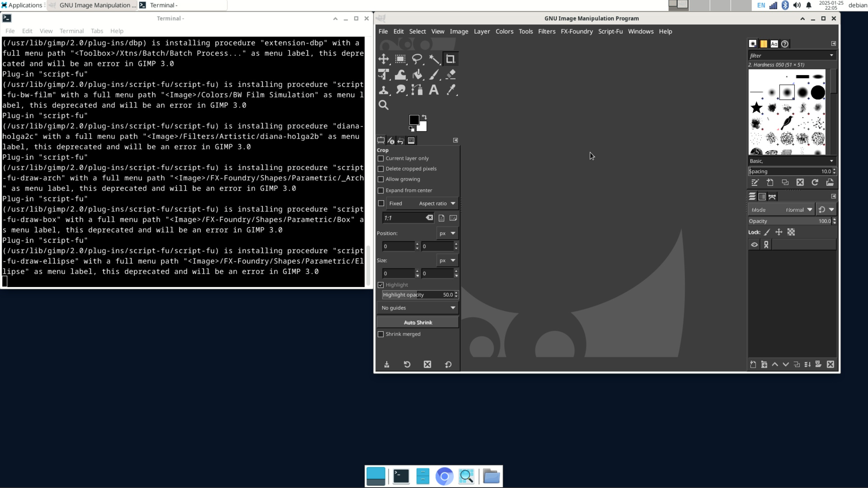Swap foreground and background colors
The height and width of the screenshot is (488, 868).
[x=424, y=117]
